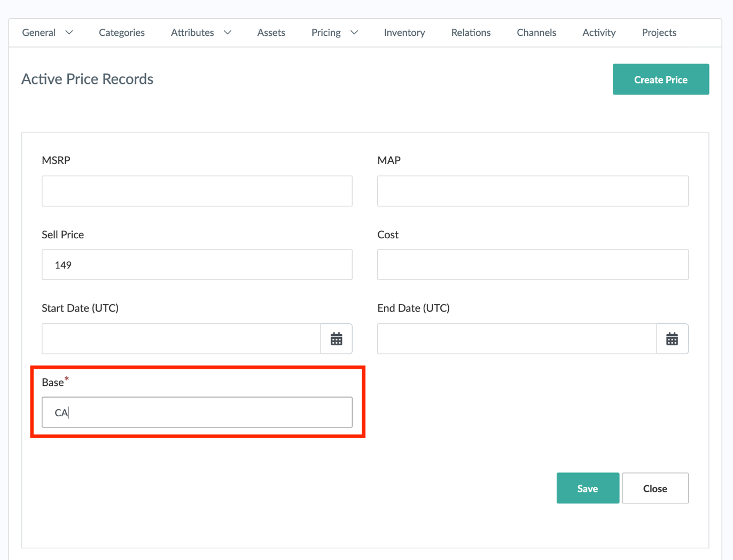The width and height of the screenshot is (733, 560).
Task: Switch to the Categories tab
Action: (122, 33)
